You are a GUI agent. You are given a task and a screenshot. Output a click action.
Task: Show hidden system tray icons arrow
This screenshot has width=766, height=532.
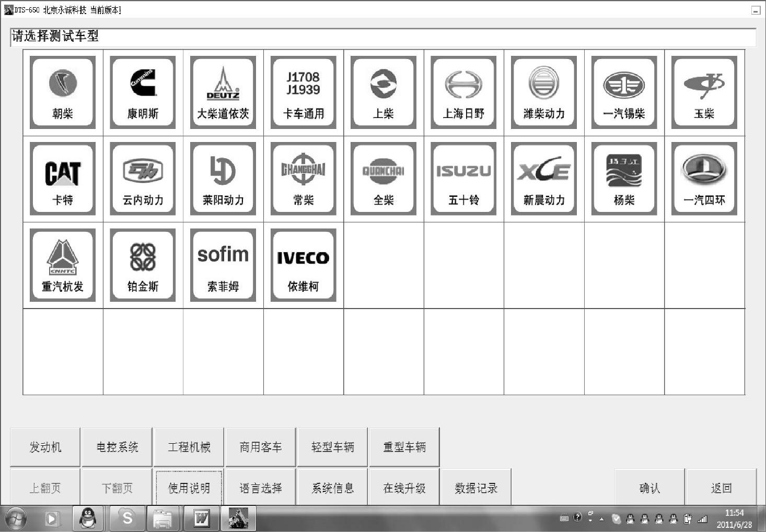tap(601, 518)
